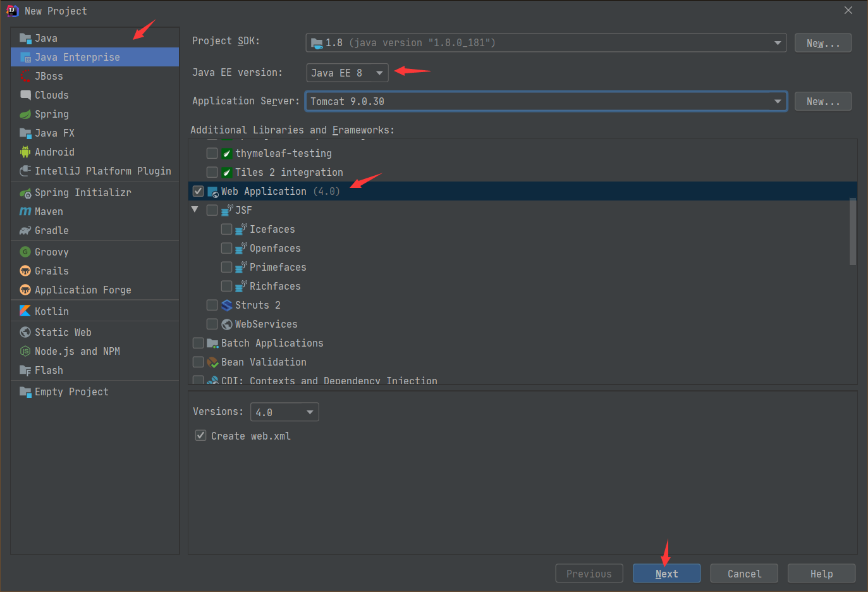Click the Java Enterprise icon

(25, 57)
